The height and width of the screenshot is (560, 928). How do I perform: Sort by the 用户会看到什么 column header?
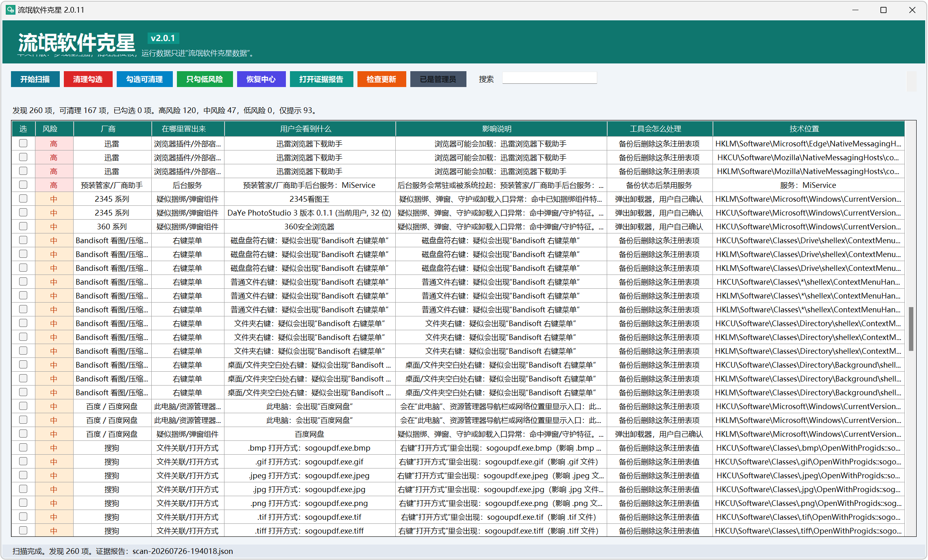pos(309,129)
